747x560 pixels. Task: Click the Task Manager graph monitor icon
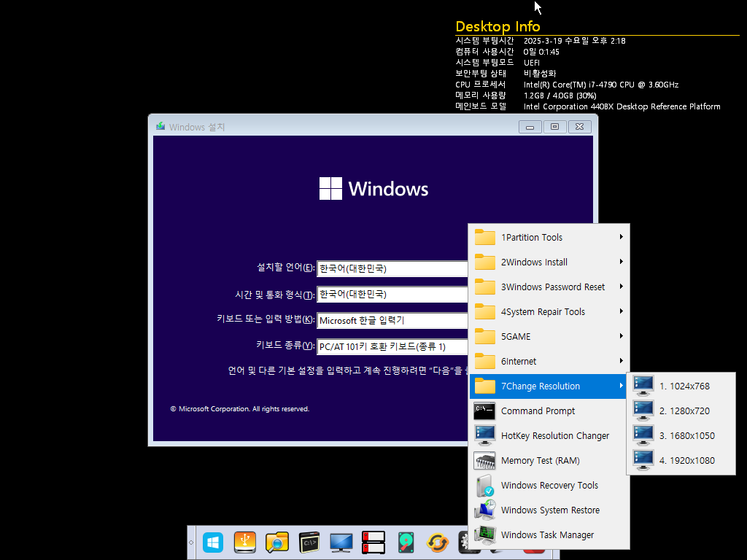tap(485, 534)
